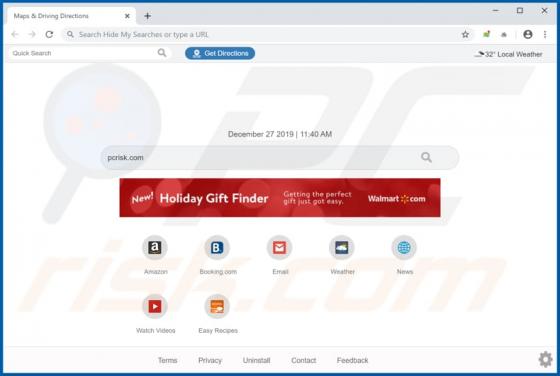Bookmark this page with the star icon

(x=465, y=34)
